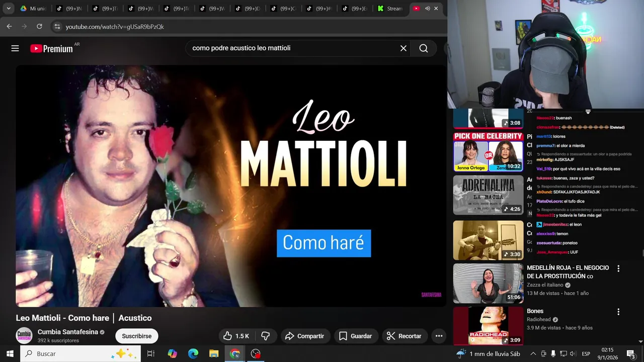Open the taskbar microphone status icon
The width and height of the screenshot is (644, 362).
[553, 353]
